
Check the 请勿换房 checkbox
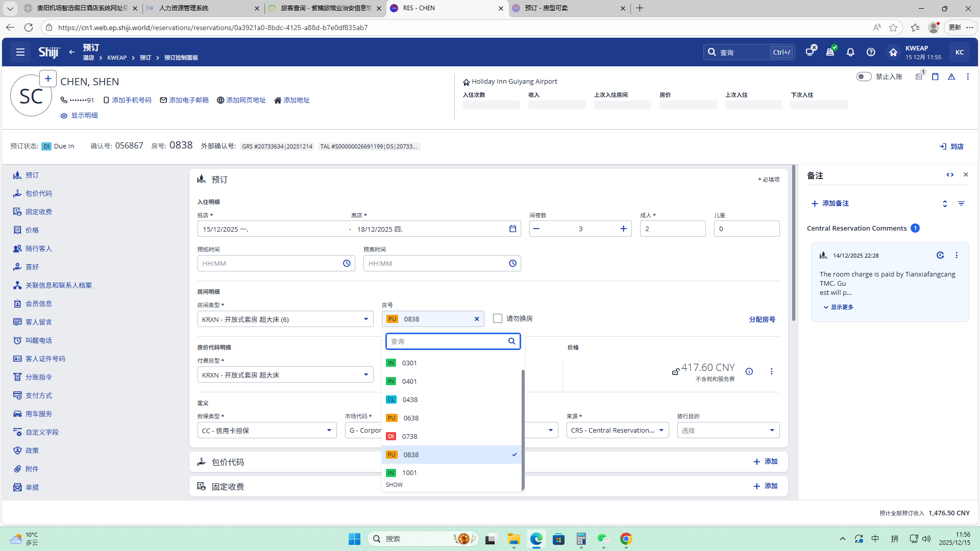tap(498, 318)
